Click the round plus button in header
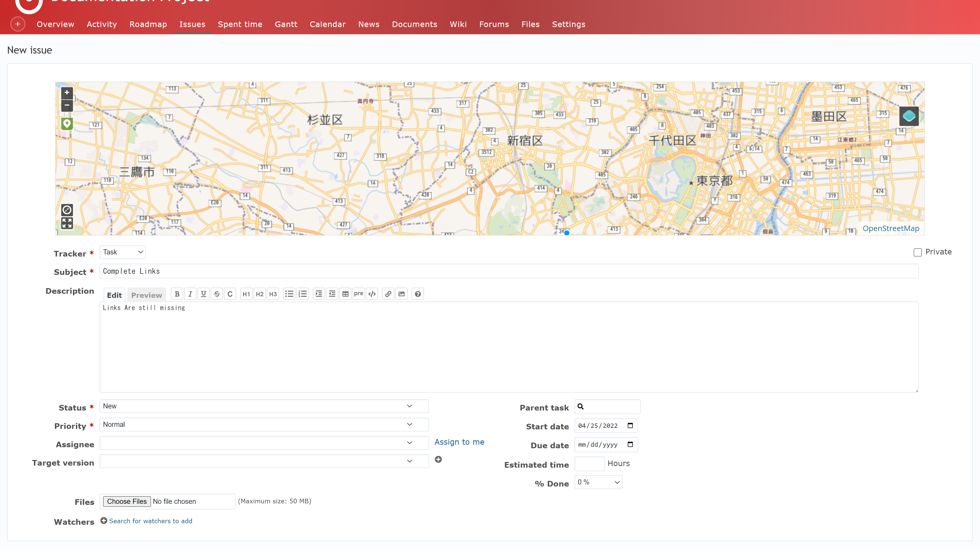This screenshot has height=551, width=980. click(18, 24)
